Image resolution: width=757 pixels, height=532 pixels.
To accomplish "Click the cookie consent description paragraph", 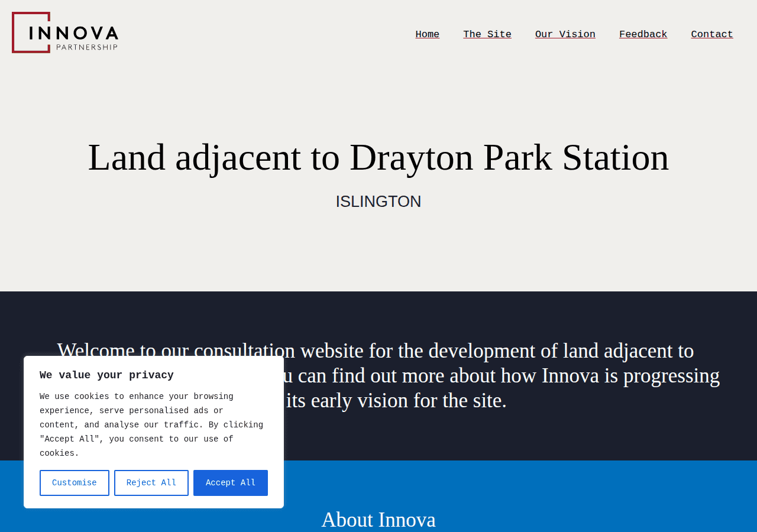I will pyautogui.click(x=151, y=425).
